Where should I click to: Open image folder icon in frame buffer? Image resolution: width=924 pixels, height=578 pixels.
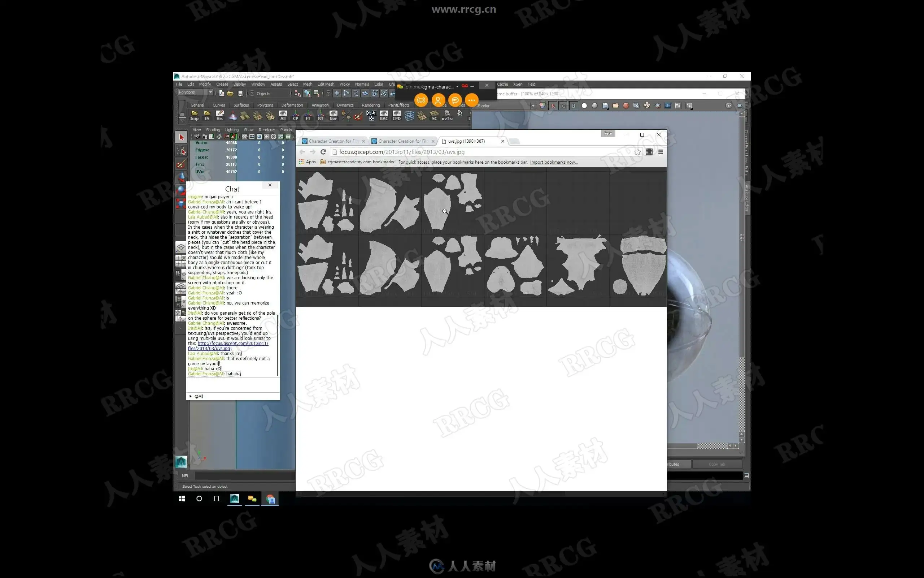[615, 106]
